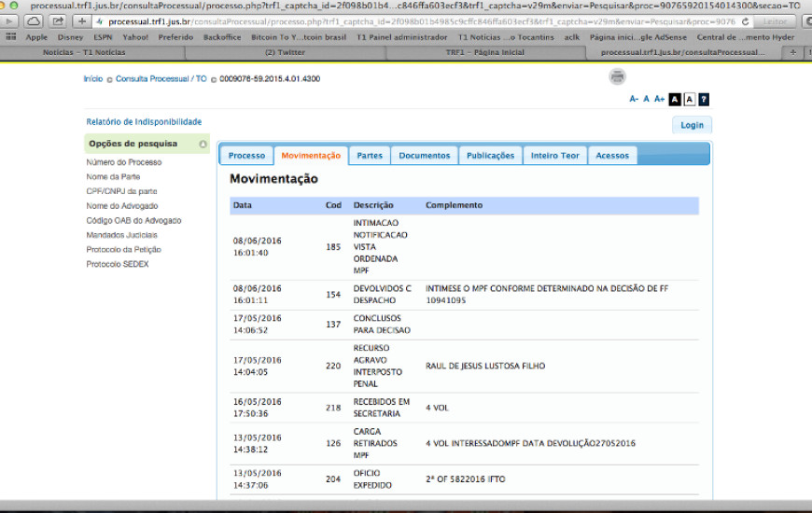812x513 pixels.
Task: Go to Início breadcrumb link
Action: (x=93, y=79)
